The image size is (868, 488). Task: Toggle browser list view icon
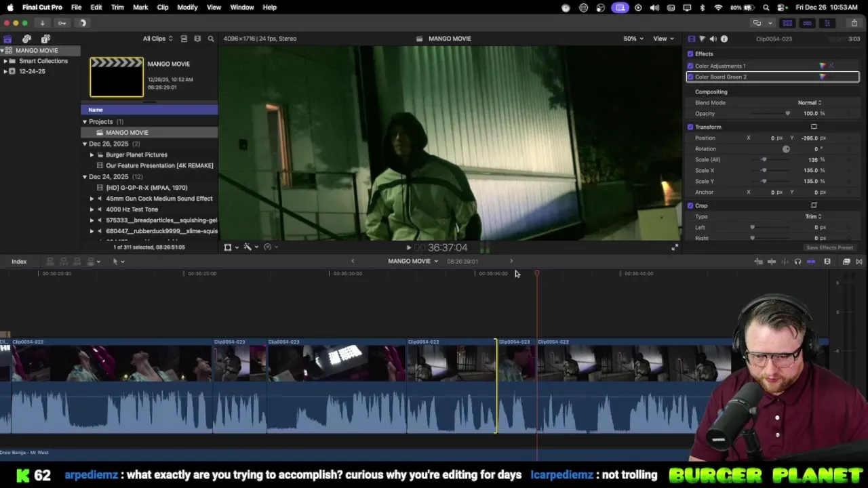[x=184, y=39]
